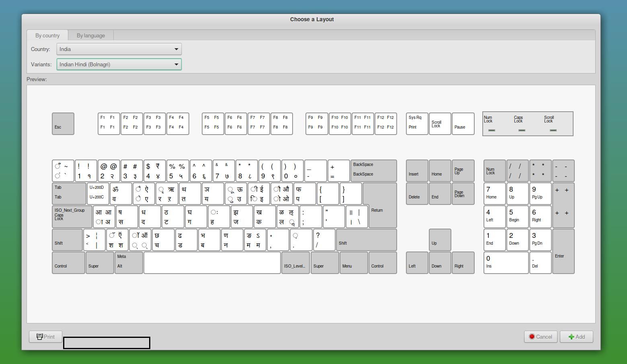Switch to the By language tab
Image resolution: width=627 pixels, height=364 pixels.
click(x=91, y=35)
